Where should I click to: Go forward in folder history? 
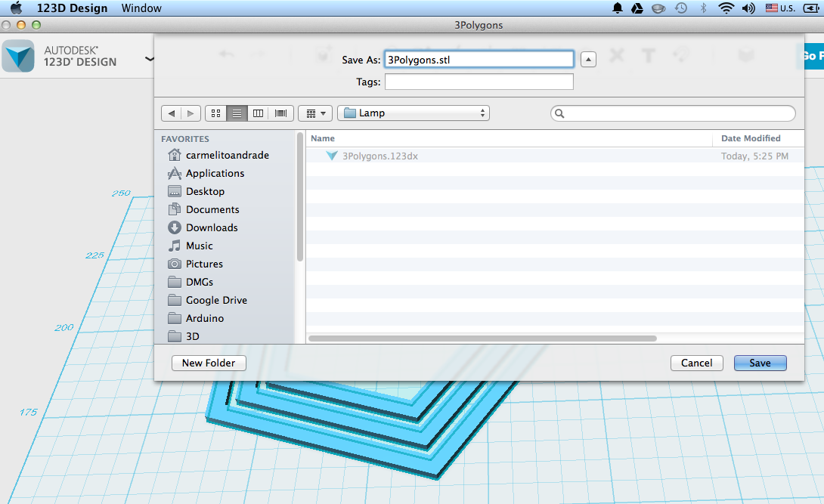191,113
